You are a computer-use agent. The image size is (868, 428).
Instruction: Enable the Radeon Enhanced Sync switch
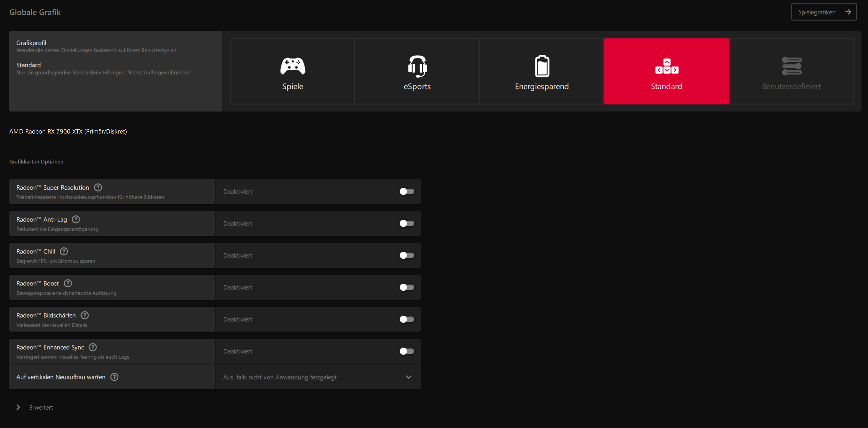(x=406, y=351)
